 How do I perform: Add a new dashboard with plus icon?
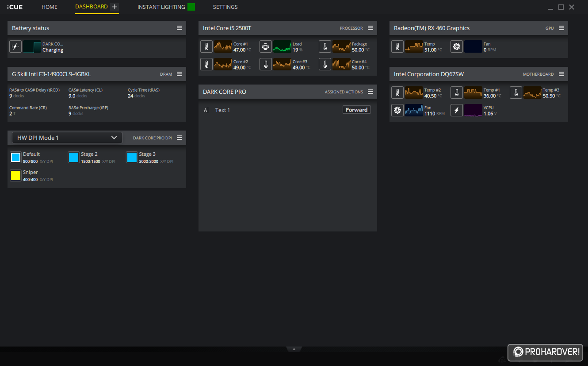coord(115,7)
